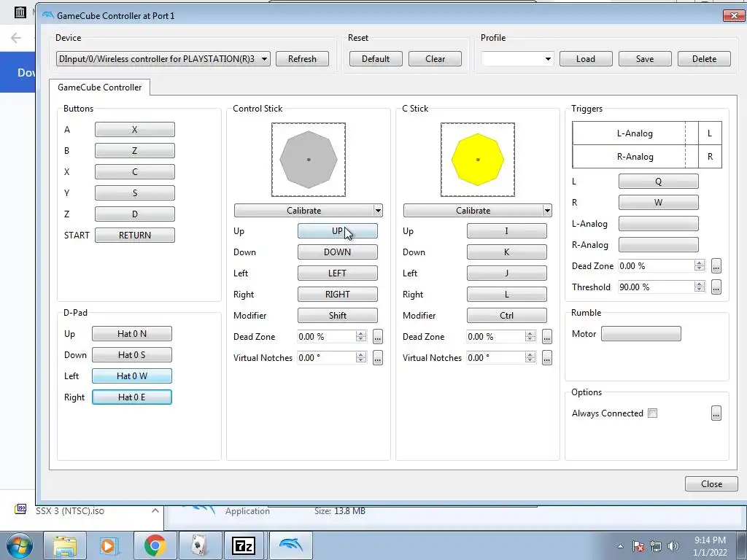747x560 pixels.
Task: Remap C Stick Modifier Ctrl
Action: (x=507, y=315)
